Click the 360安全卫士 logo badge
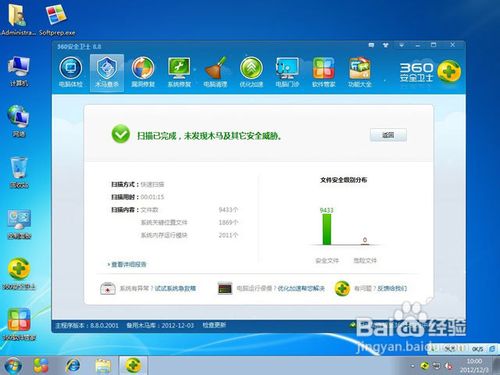The width and height of the screenshot is (500, 375). coord(449,72)
